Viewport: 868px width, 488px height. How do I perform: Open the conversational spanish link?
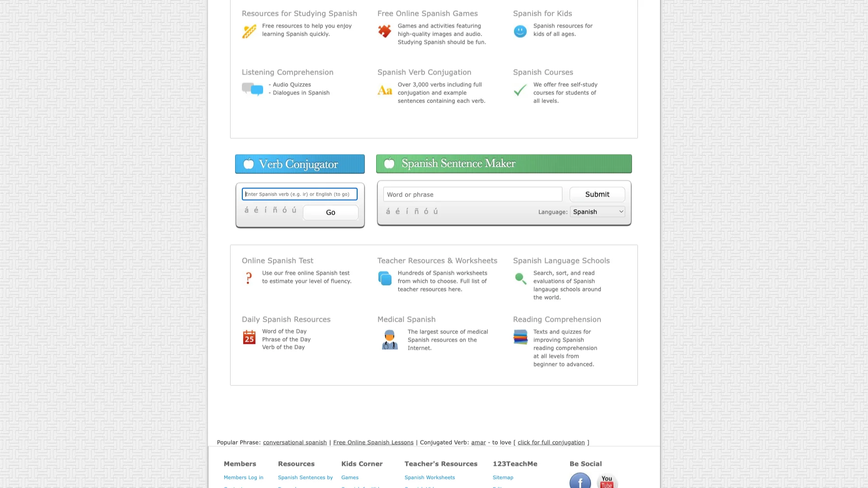click(x=295, y=442)
